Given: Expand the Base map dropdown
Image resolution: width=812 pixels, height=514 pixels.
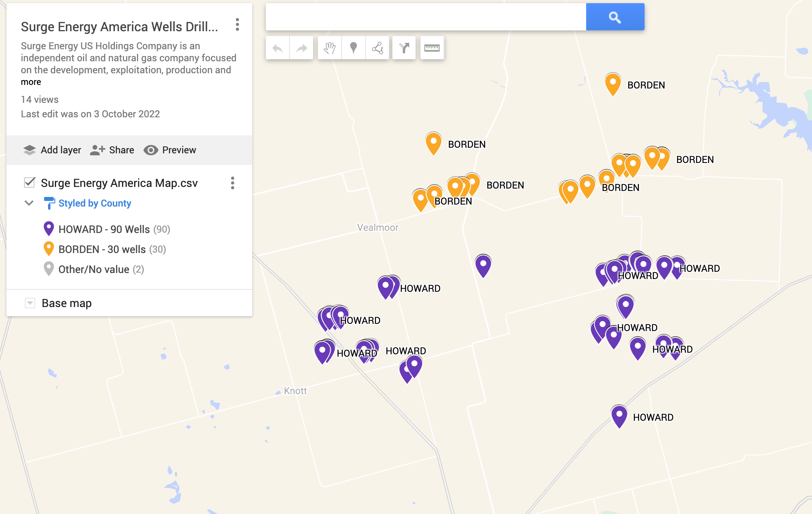Looking at the screenshot, I should [x=30, y=303].
